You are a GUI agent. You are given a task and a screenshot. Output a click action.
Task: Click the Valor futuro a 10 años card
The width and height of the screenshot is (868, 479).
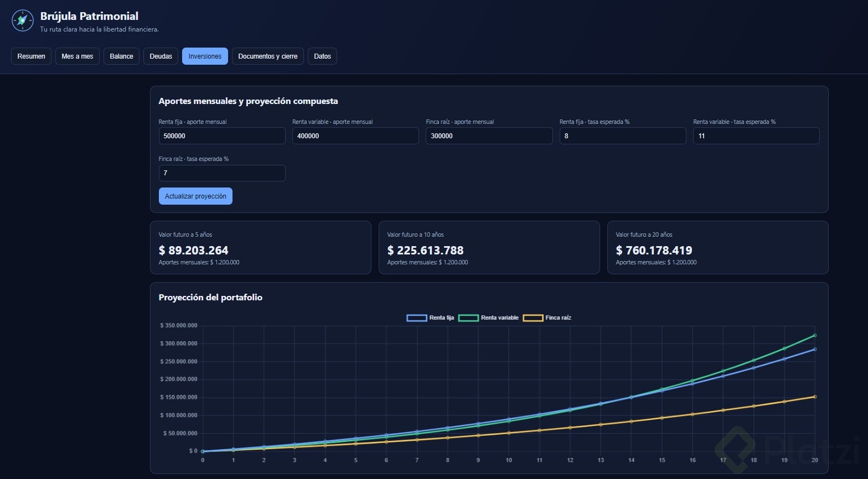click(489, 248)
